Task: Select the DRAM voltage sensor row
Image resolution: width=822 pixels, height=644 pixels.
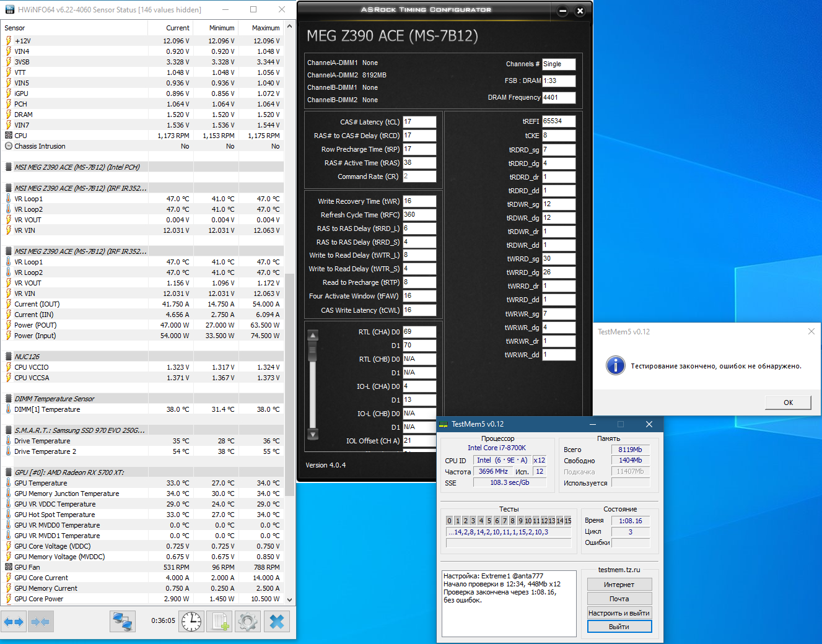Action: point(142,115)
